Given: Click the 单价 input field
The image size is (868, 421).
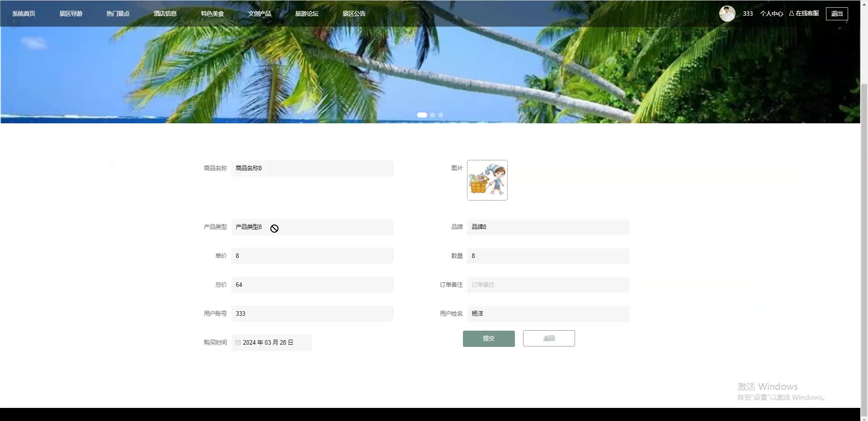Looking at the screenshot, I should (312, 256).
